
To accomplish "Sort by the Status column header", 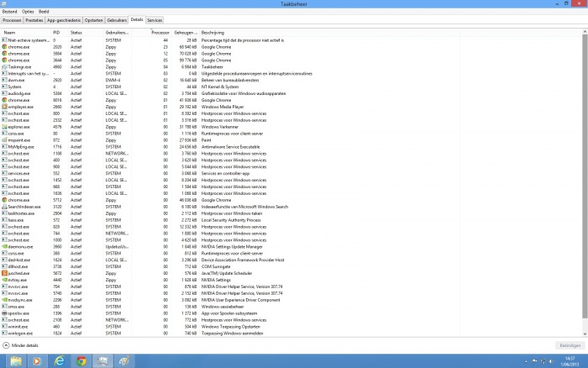I will [x=86, y=33].
